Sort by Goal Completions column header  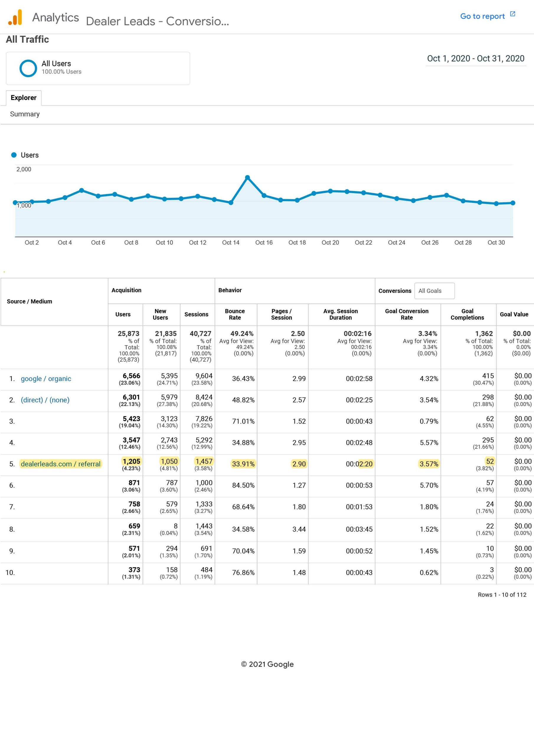click(467, 315)
